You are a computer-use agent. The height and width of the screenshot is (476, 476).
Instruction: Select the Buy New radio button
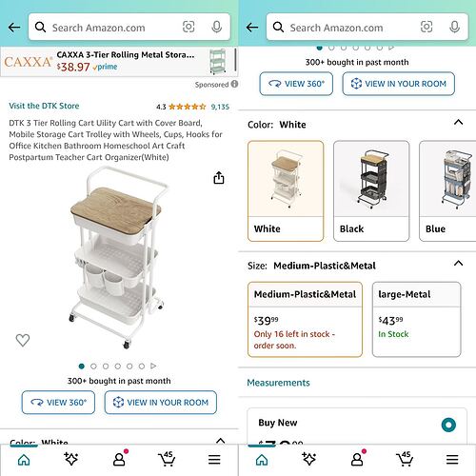click(x=448, y=425)
